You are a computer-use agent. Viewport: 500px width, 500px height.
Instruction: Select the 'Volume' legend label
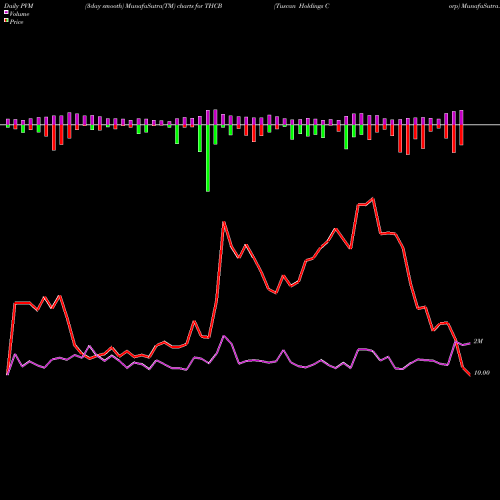(x=19, y=14)
